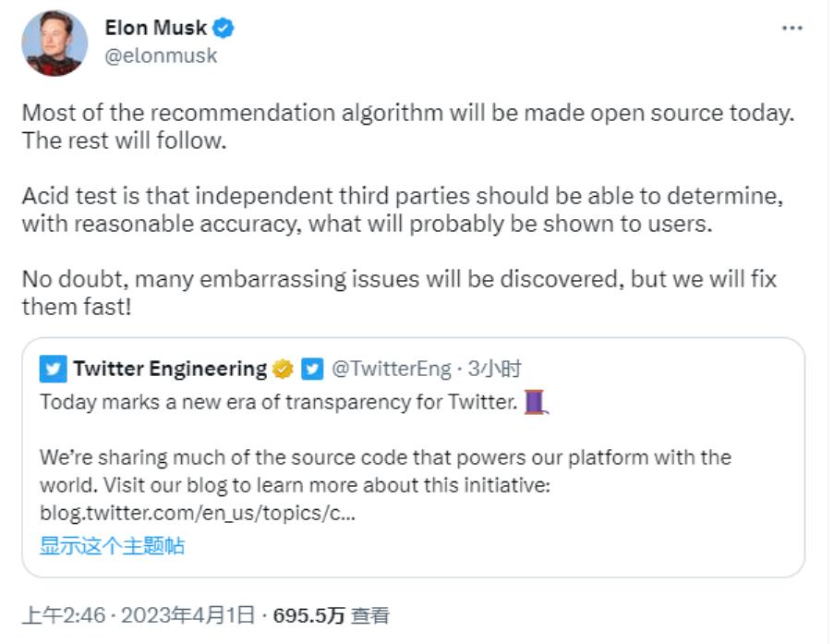834x644 pixels.
Task: Open the Twitter Engineering account name
Action: pyautogui.click(x=170, y=370)
